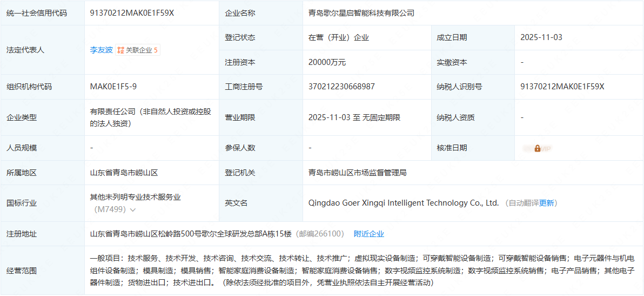This screenshot has height=296, width=644.
Task: Open the 附近企业 link
Action: 369,234
